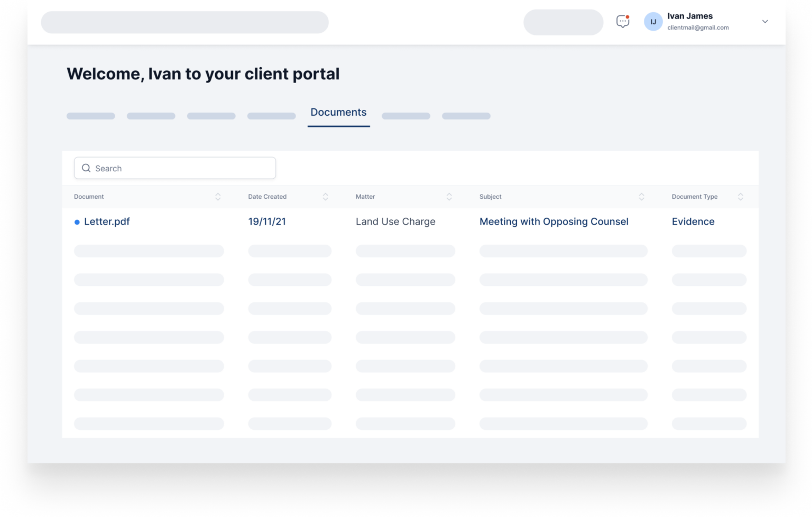The image size is (812, 517).
Task: Sort by Document Type column arrows
Action: [x=740, y=197]
